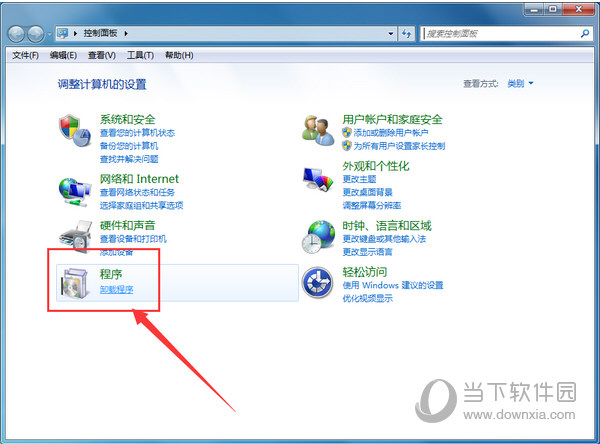Click 备份您的计算机 link
600x444 pixels.
tap(129, 146)
